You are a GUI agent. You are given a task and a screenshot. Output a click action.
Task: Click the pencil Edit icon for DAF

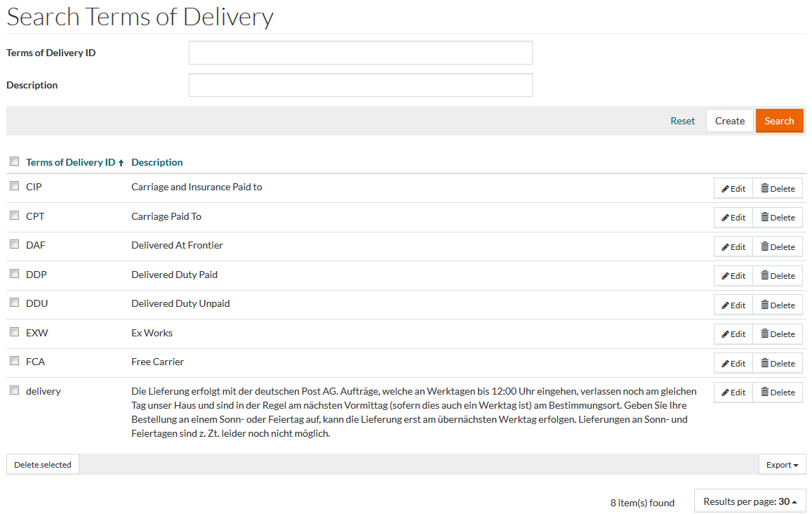pos(726,247)
